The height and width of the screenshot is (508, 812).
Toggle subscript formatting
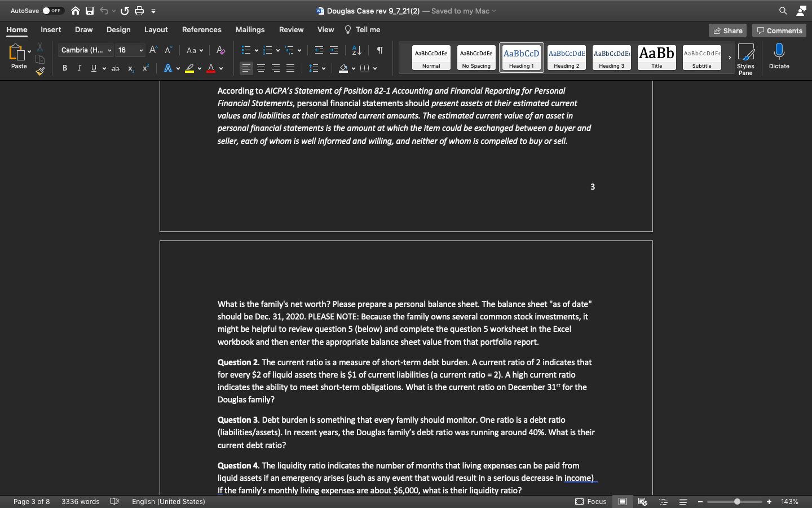pos(131,68)
